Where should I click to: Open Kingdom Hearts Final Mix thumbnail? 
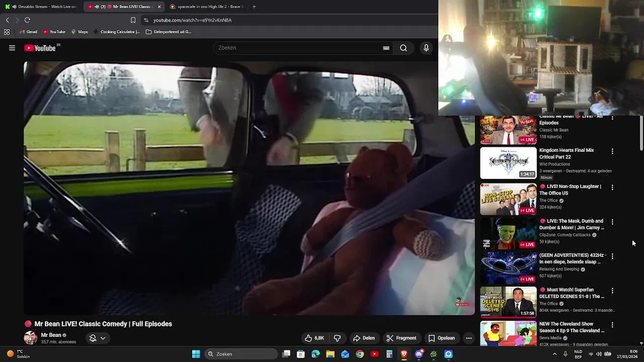(508, 163)
